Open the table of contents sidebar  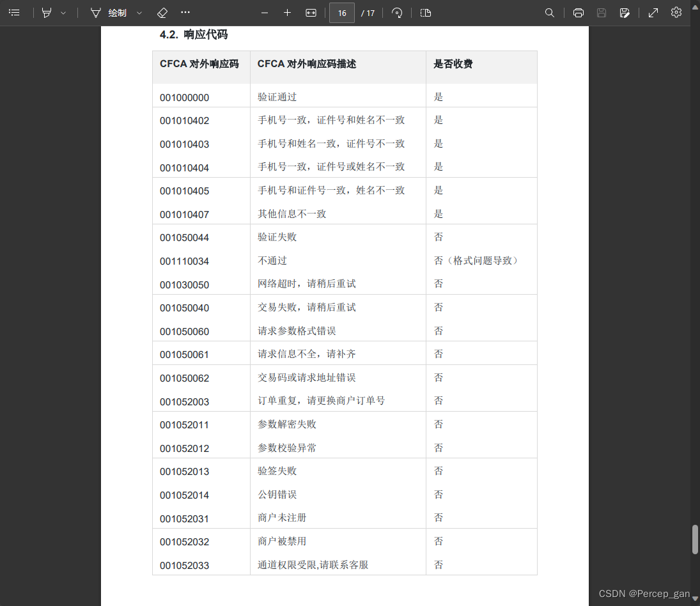coord(14,13)
